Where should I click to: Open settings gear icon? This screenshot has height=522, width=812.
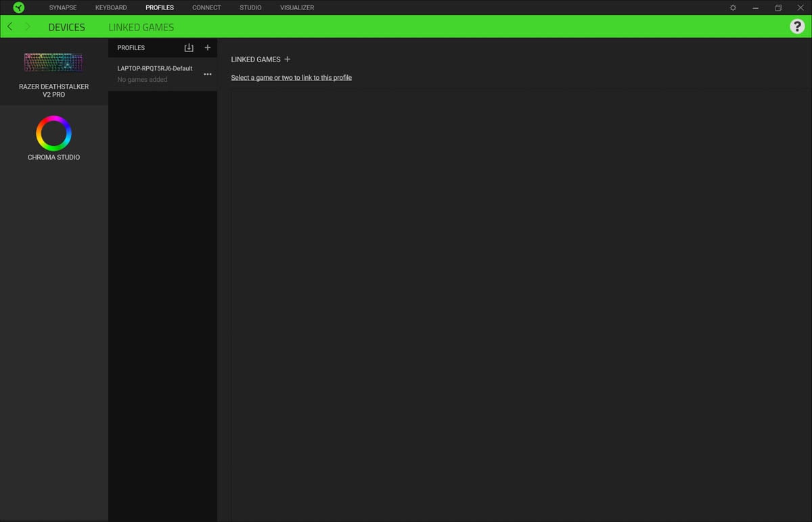tap(733, 7)
